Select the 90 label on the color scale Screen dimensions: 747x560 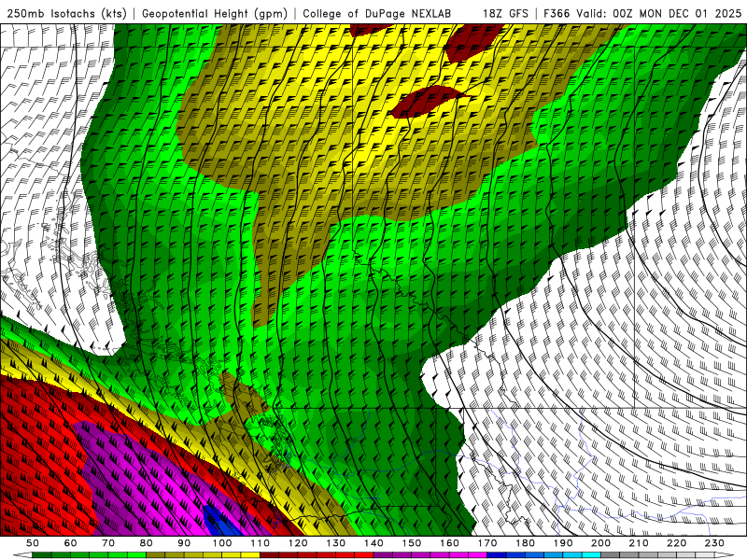coord(184,543)
